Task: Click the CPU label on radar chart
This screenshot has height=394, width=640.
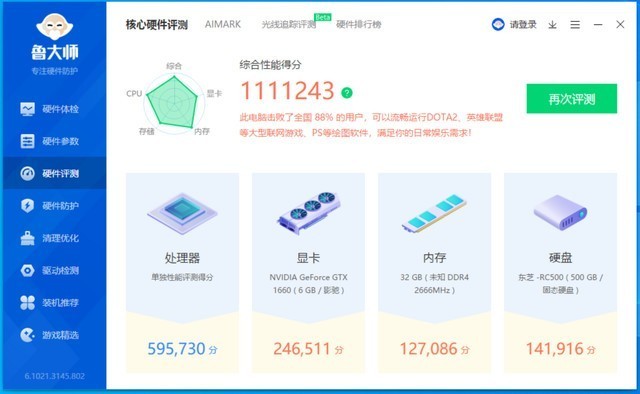Action: coord(134,93)
